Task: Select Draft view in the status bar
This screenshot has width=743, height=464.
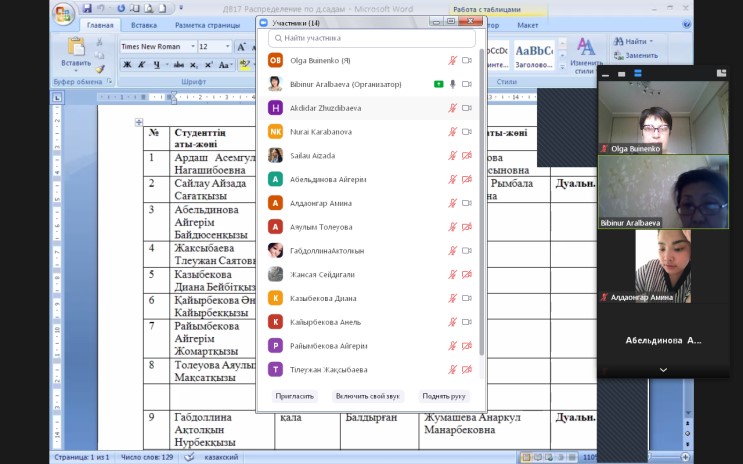Action: [572, 457]
